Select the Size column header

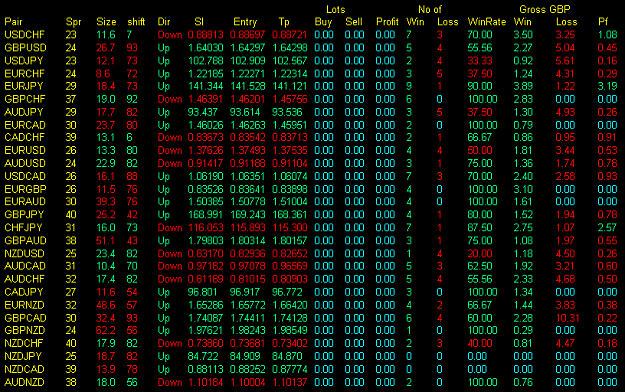click(106, 22)
